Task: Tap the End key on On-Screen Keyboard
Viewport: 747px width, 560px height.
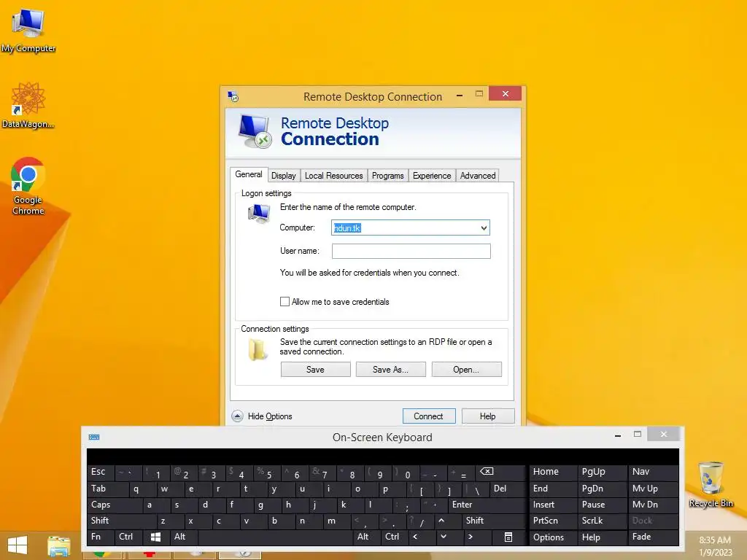Action: [553, 489]
